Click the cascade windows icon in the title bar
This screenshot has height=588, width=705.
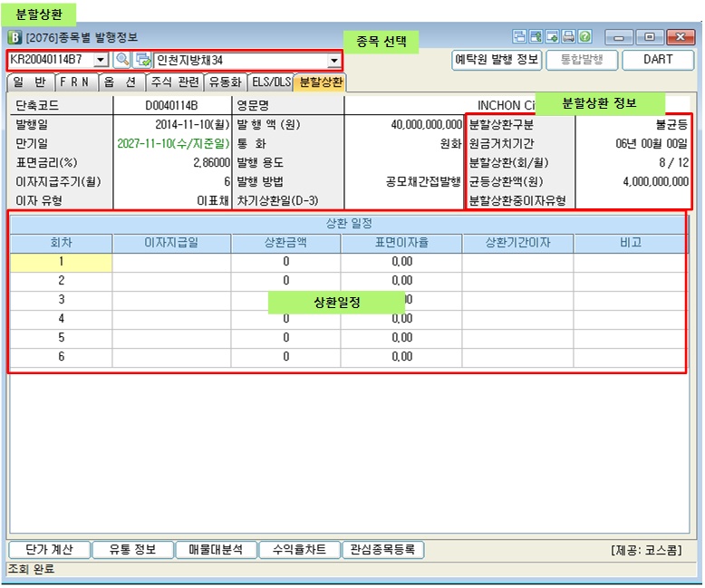point(519,37)
